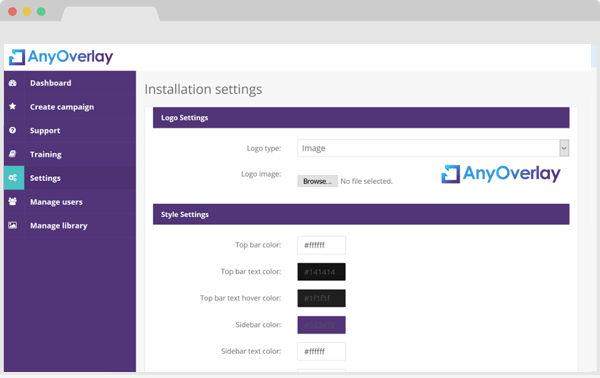The image size is (600, 378).
Task: Click the Create campaign star icon
Action: click(x=13, y=106)
